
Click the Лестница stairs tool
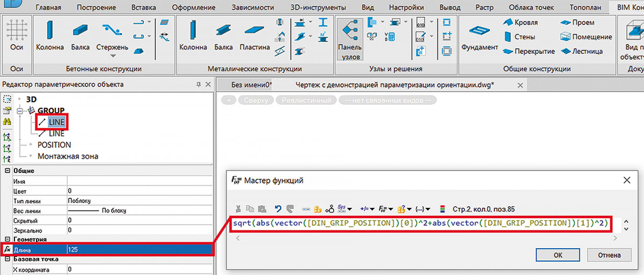[x=581, y=52]
